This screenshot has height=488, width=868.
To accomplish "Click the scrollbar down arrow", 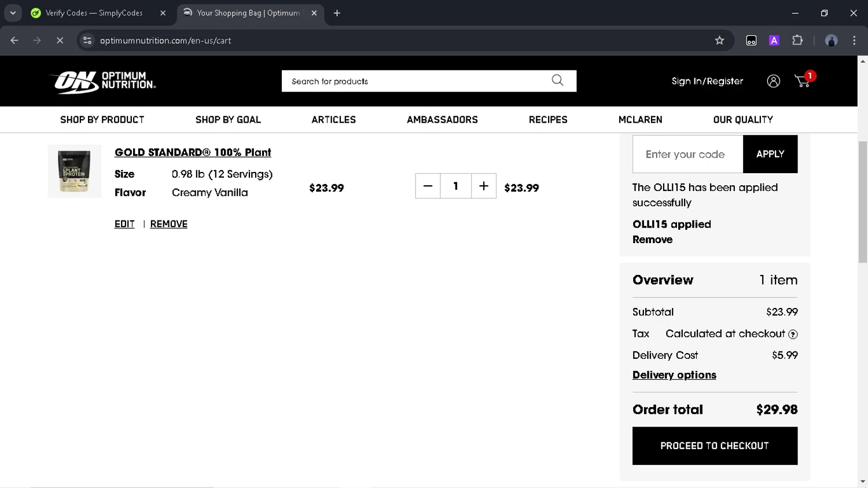I will pos(863,482).
